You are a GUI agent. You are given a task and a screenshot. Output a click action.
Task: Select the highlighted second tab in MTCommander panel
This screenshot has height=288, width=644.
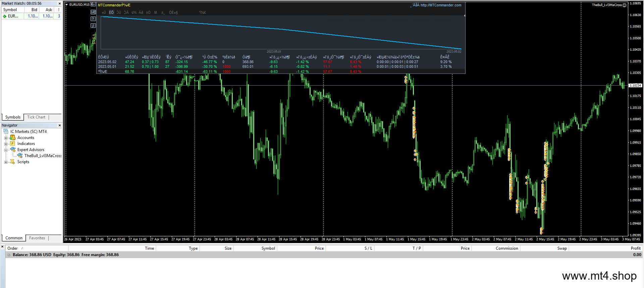pyautogui.click(x=111, y=12)
